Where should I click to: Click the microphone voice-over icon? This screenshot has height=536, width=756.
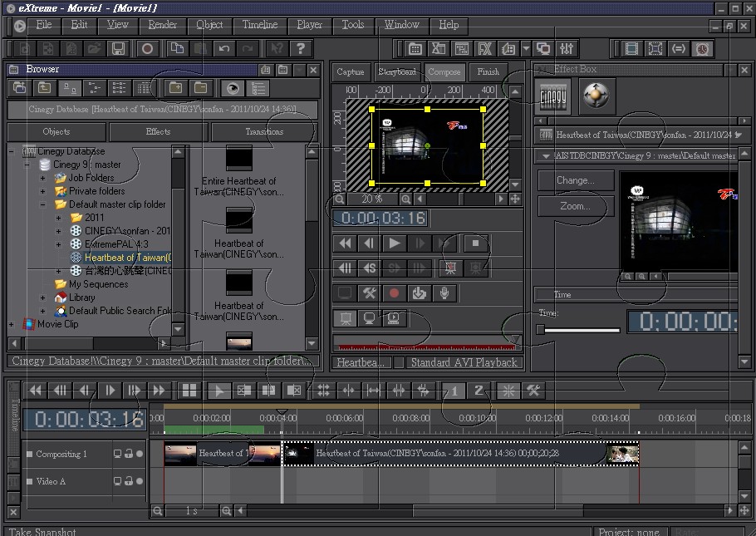coord(444,293)
